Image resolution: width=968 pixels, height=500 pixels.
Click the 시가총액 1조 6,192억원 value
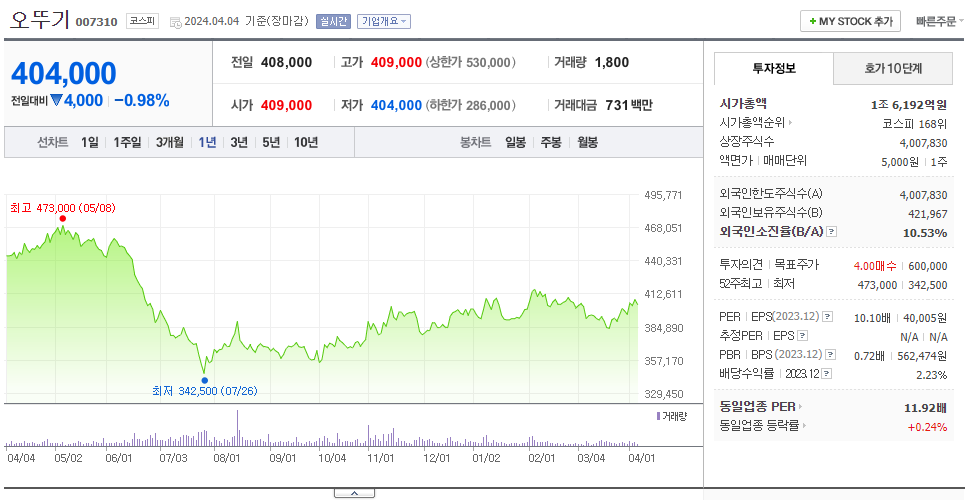(909, 105)
